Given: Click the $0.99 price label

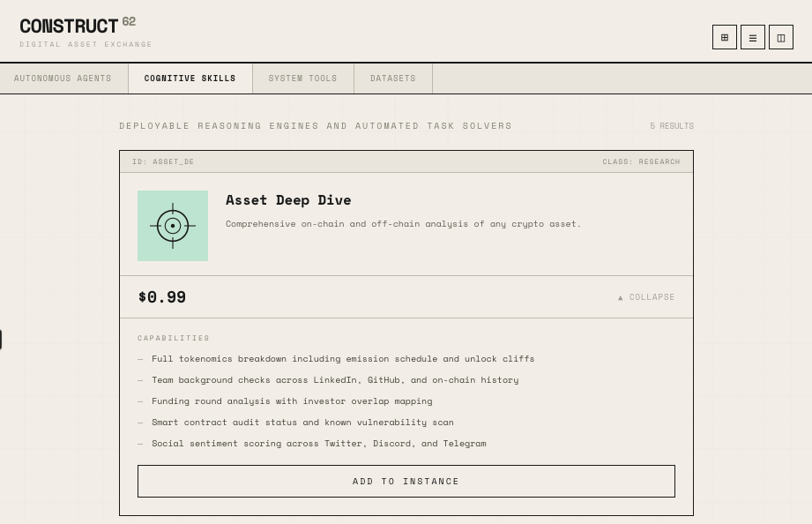Looking at the screenshot, I should click(x=161, y=296).
